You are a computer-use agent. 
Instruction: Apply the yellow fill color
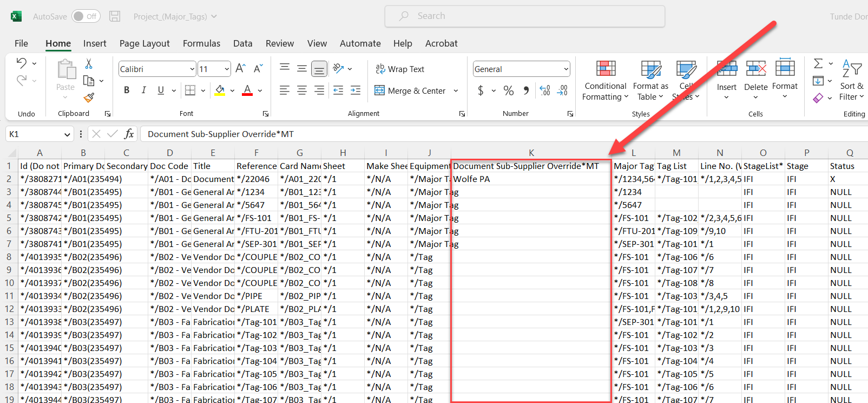[x=220, y=90]
